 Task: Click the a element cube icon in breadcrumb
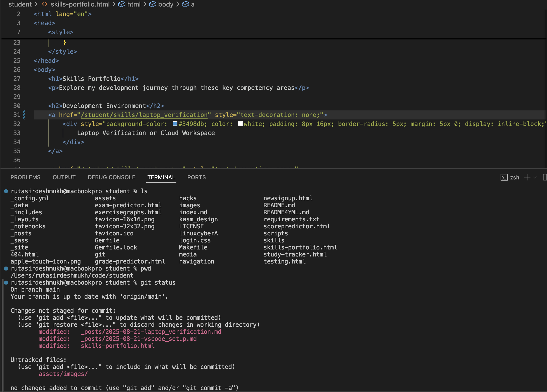tap(185, 4)
